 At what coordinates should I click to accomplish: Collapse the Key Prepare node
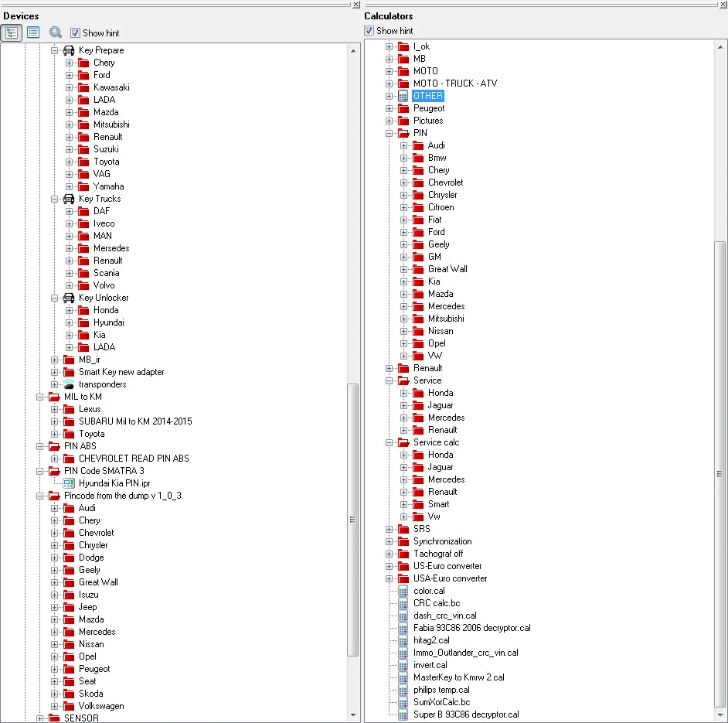pyautogui.click(x=54, y=50)
